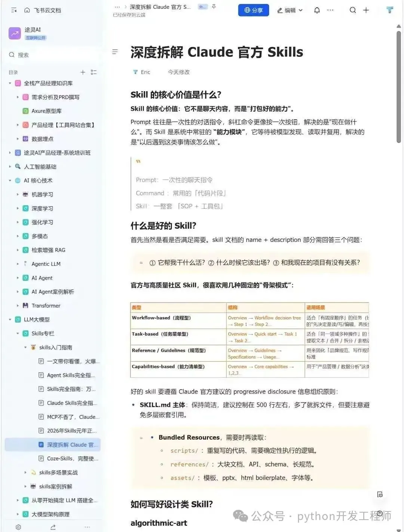
Task: Create new with the top bar plus icon
Action: [x=366, y=10]
